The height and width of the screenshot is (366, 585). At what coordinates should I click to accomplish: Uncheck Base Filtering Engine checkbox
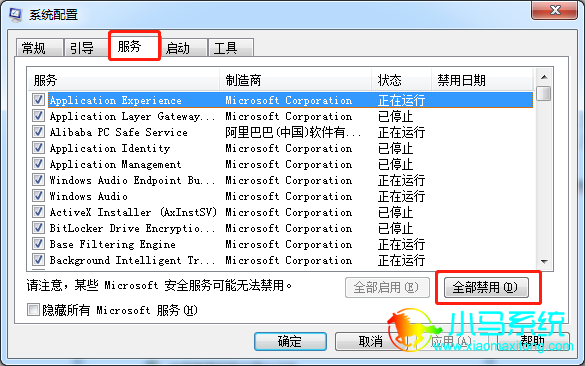(38, 244)
